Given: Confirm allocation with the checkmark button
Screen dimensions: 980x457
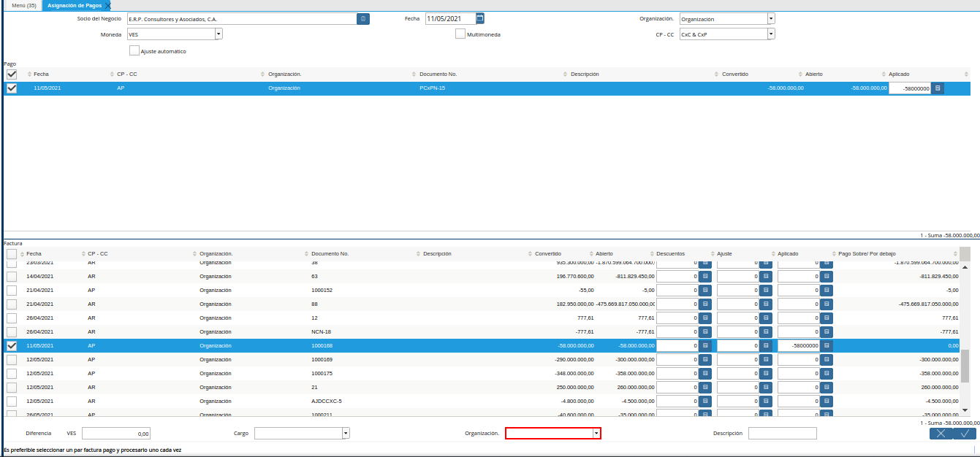Looking at the screenshot, I should click(965, 433).
